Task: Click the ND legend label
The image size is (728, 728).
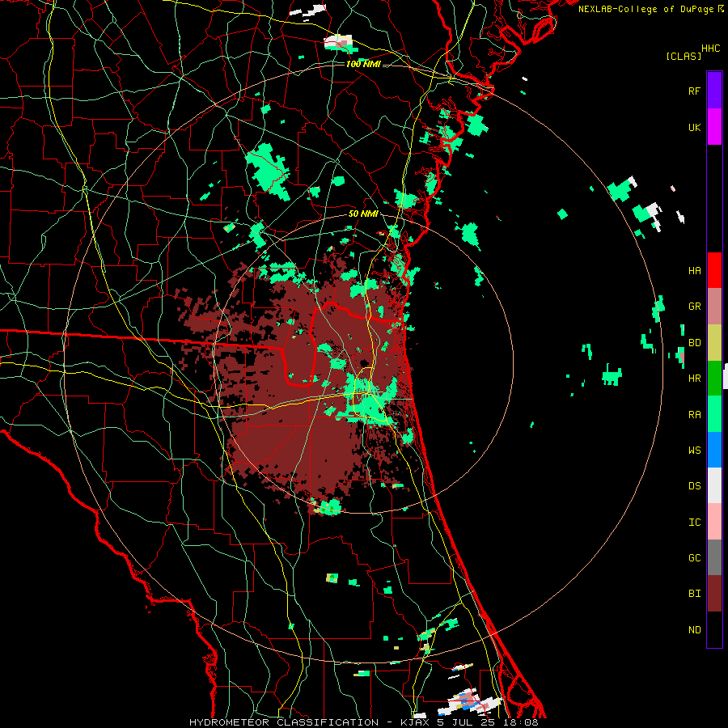Action: click(694, 629)
